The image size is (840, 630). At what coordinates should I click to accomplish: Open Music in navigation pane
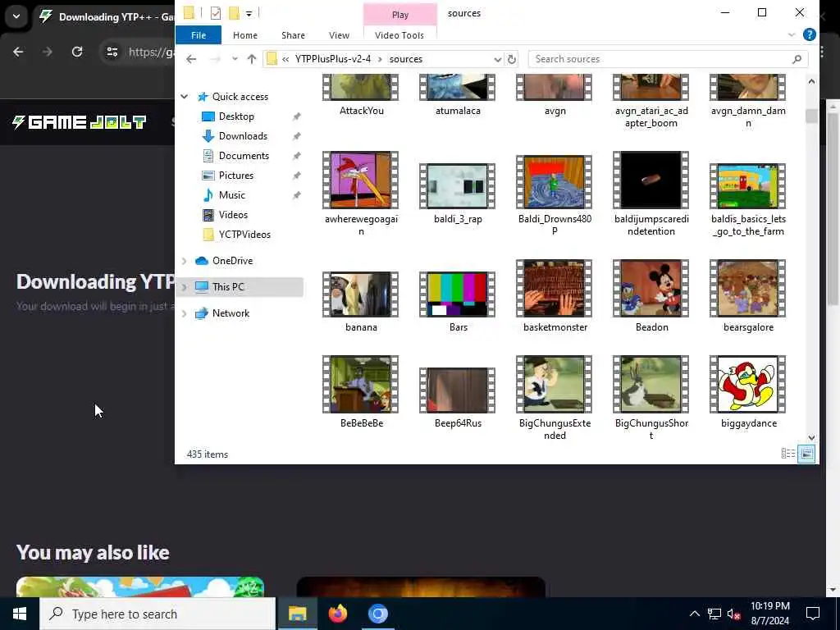231,195
